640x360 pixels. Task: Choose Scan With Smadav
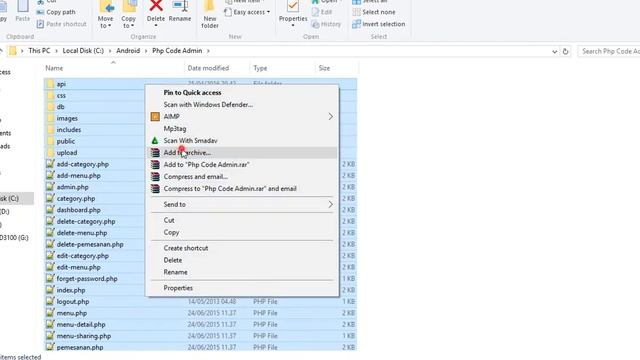[242, 140]
